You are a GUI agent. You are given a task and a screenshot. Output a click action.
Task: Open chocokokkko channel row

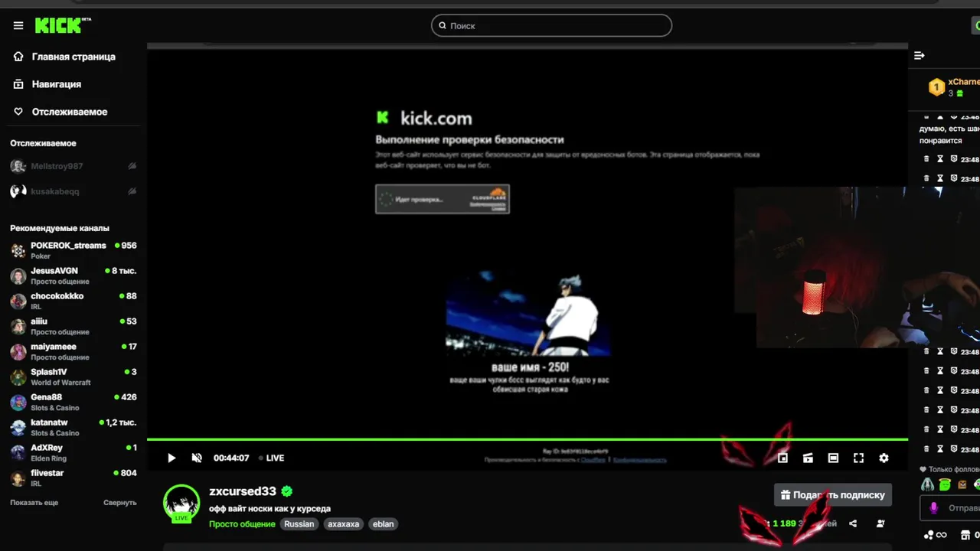[x=73, y=301]
